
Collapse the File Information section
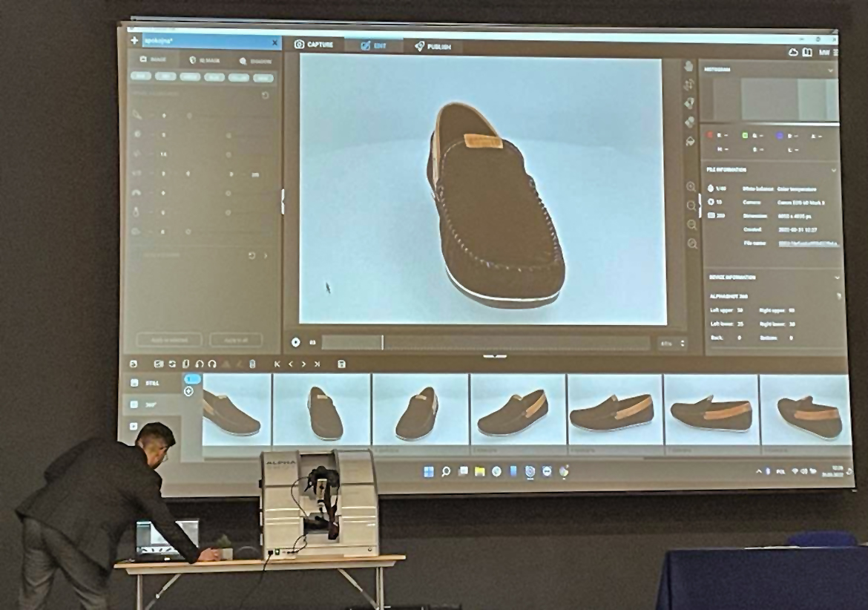coord(833,171)
